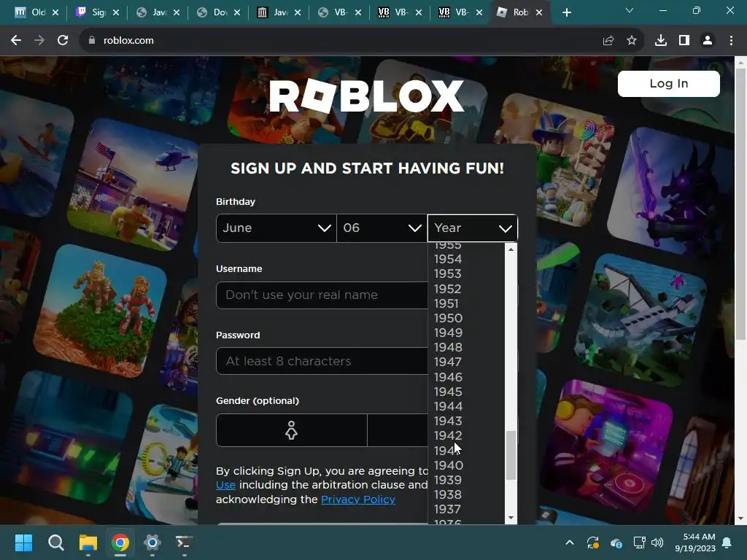Open the tab search chevron
The width and height of the screenshot is (747, 560).
click(630, 10)
